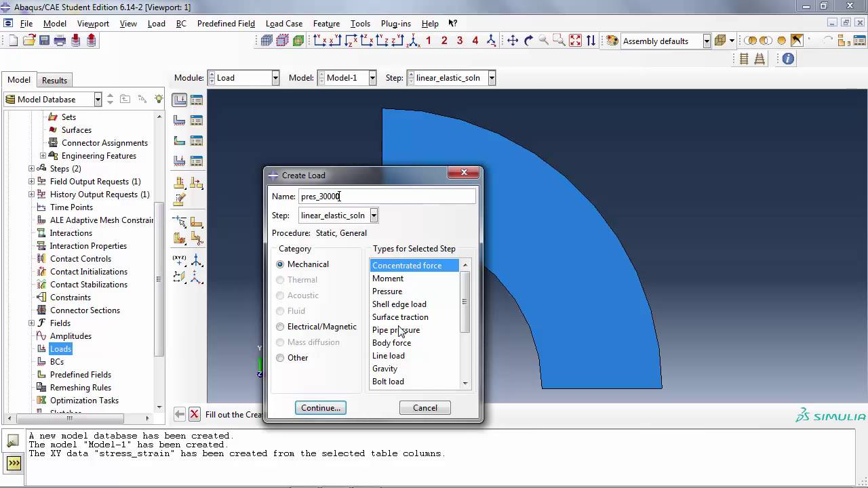Click the Print icon in the toolbar
This screenshot has width=868, height=488.
click(x=60, y=41)
